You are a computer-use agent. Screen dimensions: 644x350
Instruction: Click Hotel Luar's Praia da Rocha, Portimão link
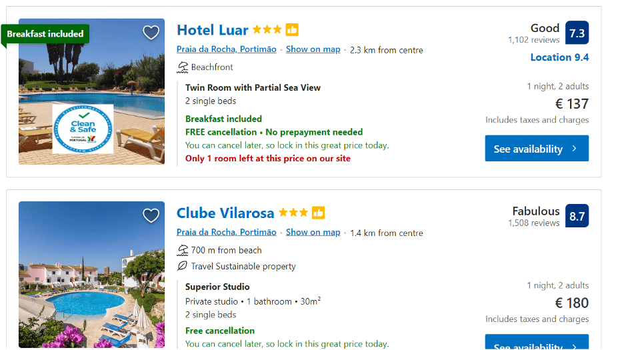[226, 49]
